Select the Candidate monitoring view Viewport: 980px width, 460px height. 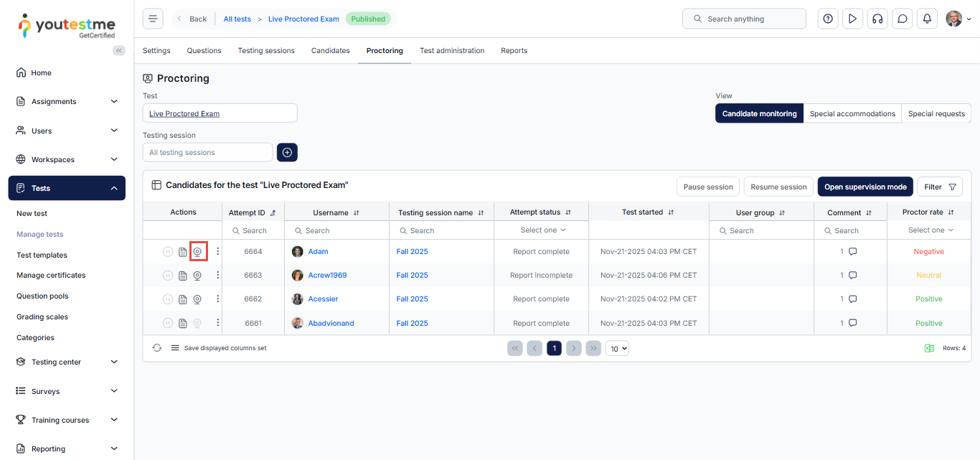point(759,113)
